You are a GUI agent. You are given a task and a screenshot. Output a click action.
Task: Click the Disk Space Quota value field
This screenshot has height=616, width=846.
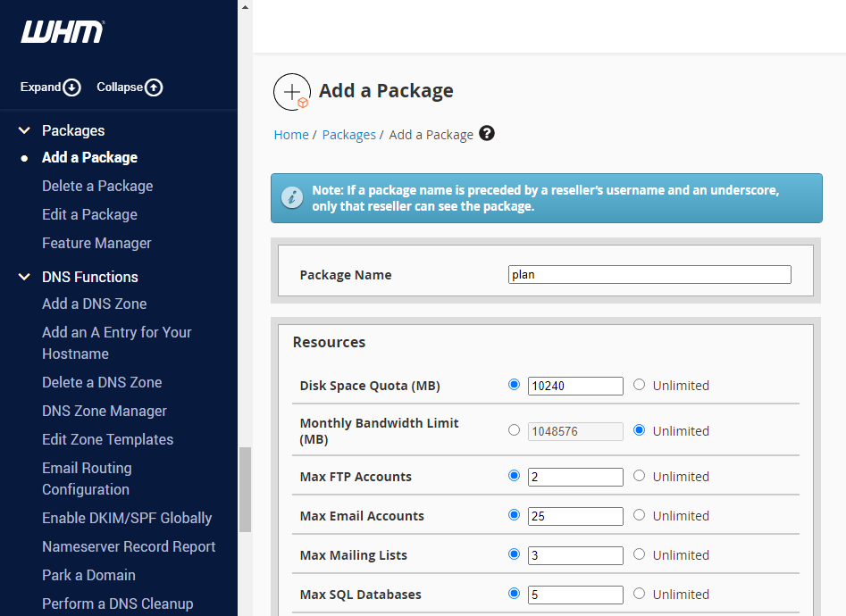(575, 386)
